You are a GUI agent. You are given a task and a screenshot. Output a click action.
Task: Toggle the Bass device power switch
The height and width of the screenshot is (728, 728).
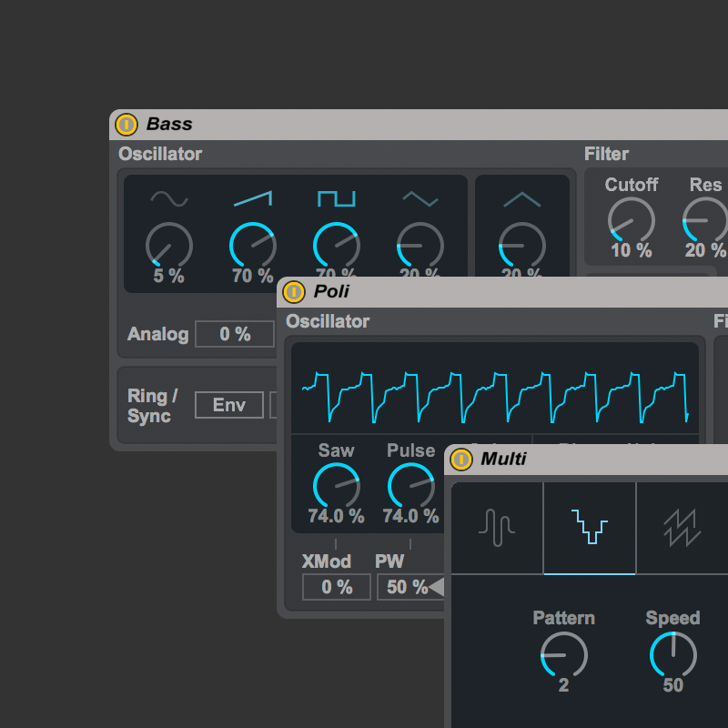point(127,125)
